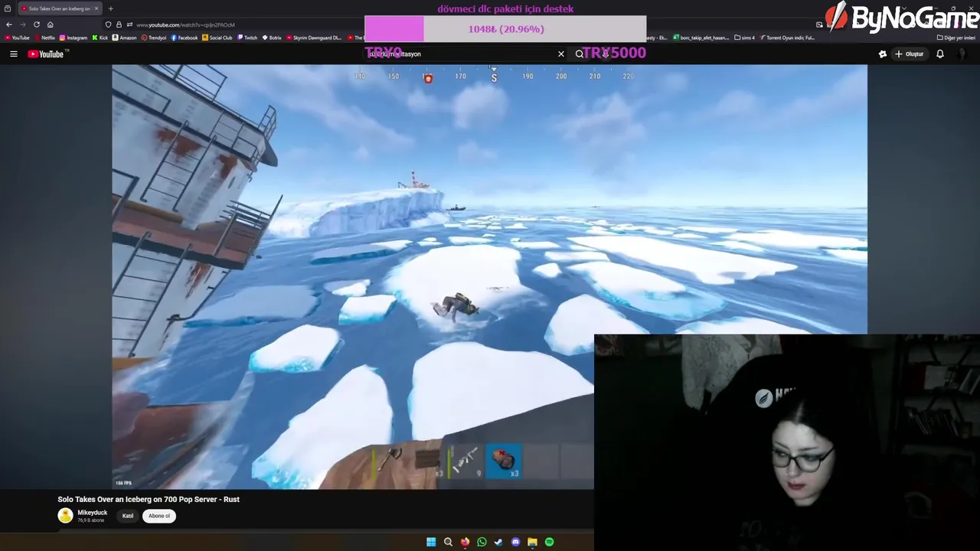980x551 pixels.
Task: Open the YouTube settings gear icon
Action: [x=883, y=54]
